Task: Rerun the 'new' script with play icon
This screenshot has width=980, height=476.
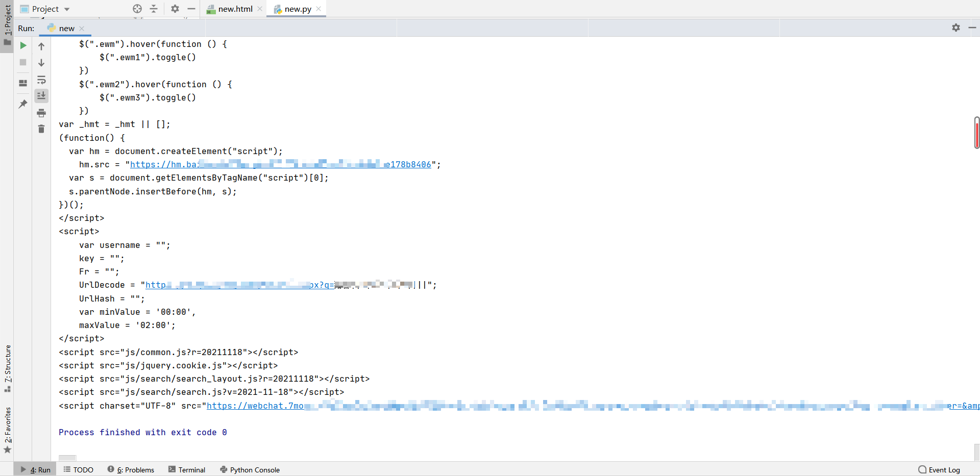Action: click(x=23, y=45)
